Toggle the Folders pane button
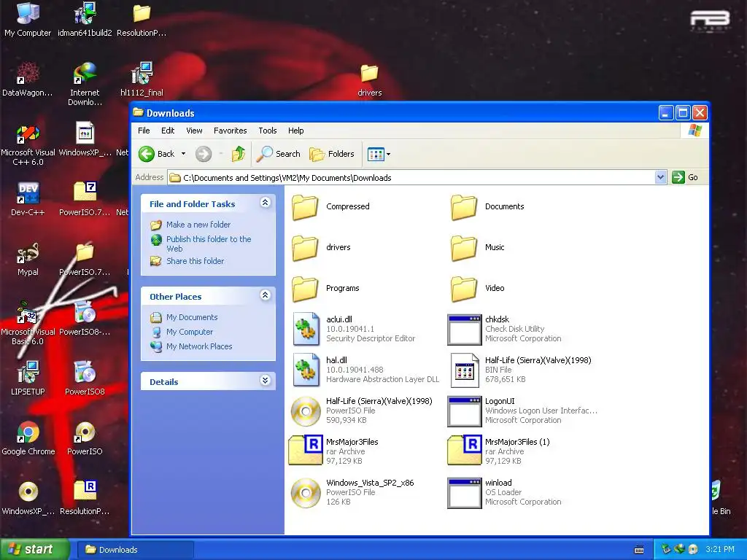 click(332, 154)
